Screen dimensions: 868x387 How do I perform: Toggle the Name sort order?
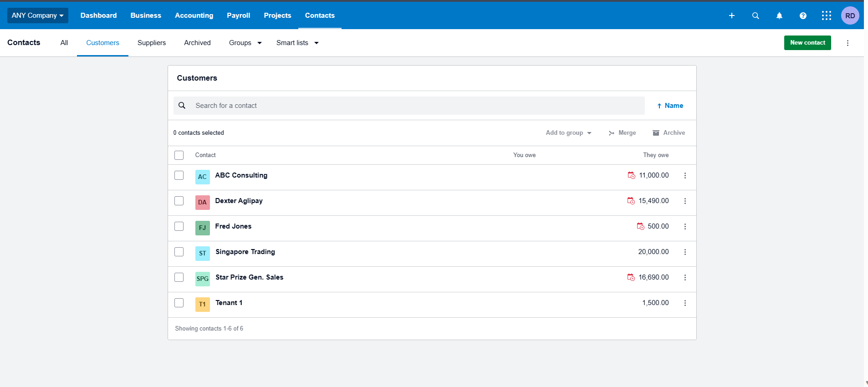670,106
